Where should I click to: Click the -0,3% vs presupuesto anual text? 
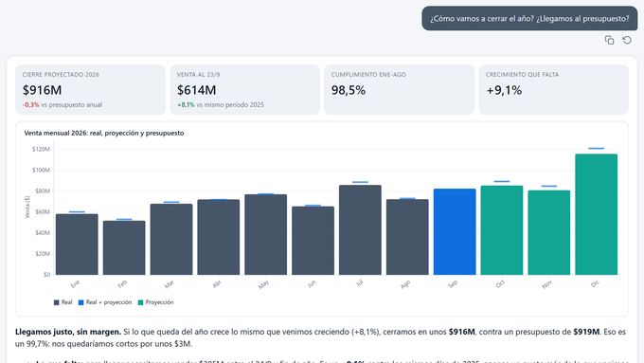point(62,105)
